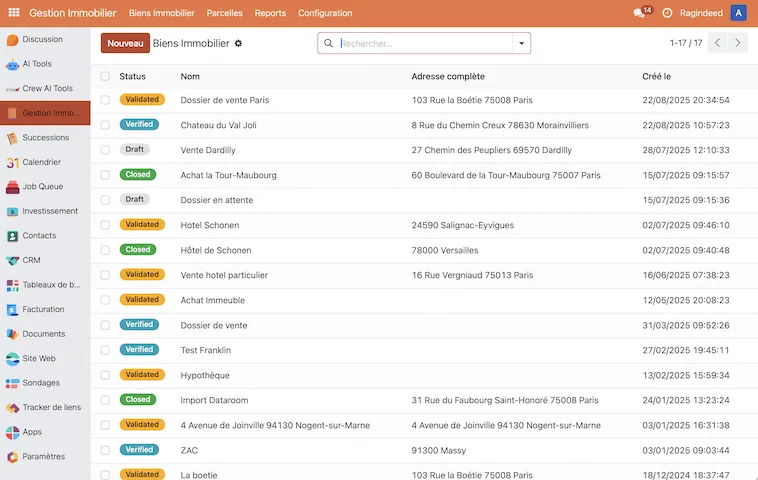Expand the search options dropdown arrow
The height and width of the screenshot is (480, 758).
[522, 44]
